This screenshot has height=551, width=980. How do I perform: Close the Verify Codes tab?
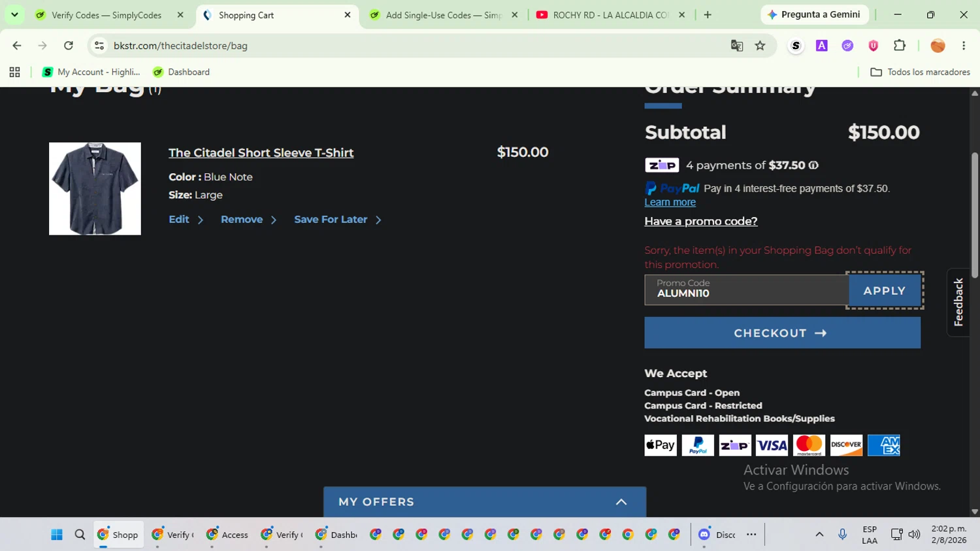[x=180, y=15]
